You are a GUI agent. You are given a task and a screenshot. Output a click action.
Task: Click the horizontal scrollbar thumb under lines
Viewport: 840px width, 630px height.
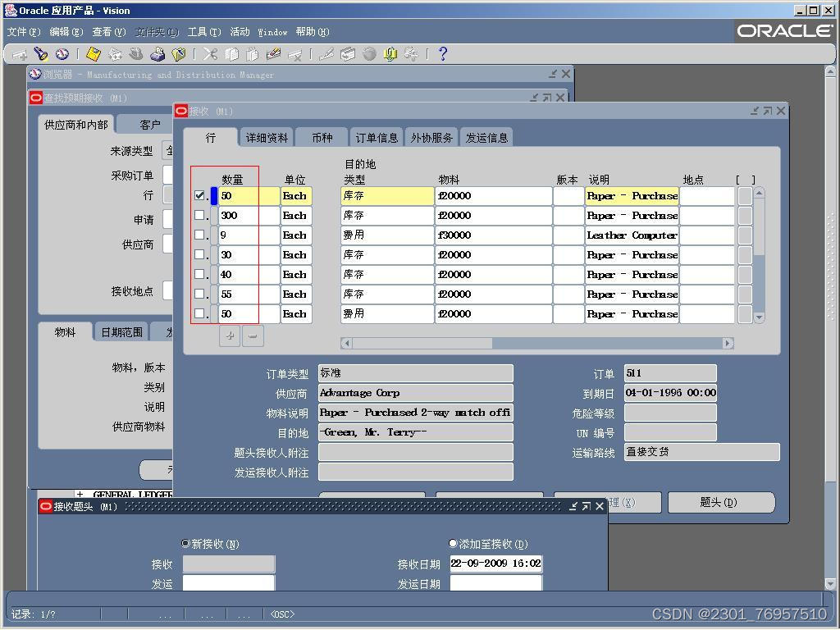(422, 343)
